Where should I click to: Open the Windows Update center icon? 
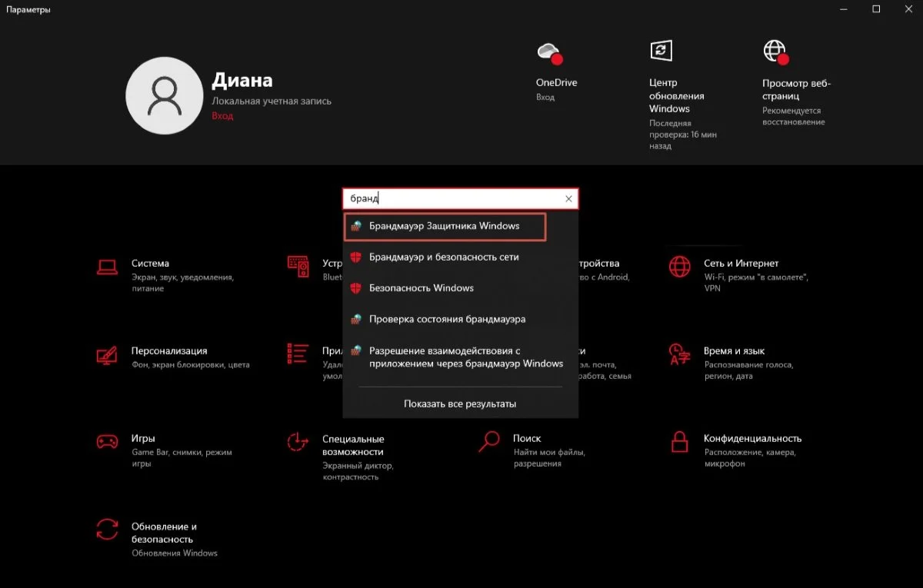(x=661, y=51)
